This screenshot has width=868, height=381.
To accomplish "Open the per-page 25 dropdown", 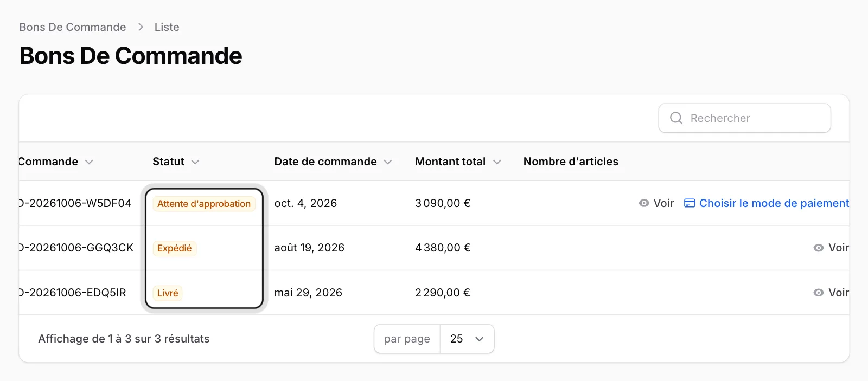I will pos(467,339).
